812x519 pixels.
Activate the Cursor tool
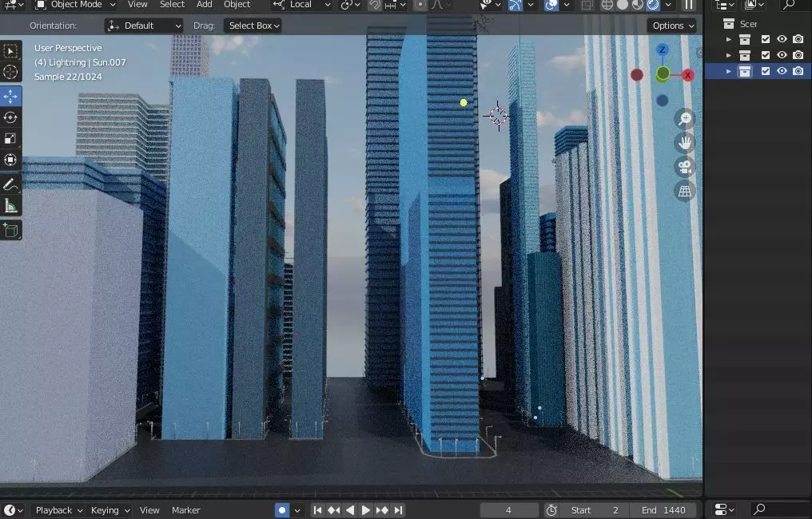(x=10, y=72)
